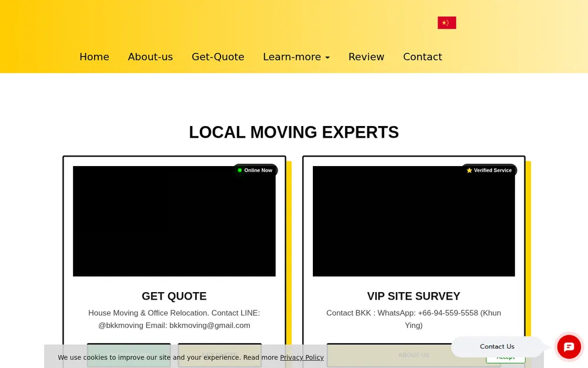The image size is (588, 368).
Task: Click the LOCAL MOVING EXPERTS heading
Action: [294, 132]
